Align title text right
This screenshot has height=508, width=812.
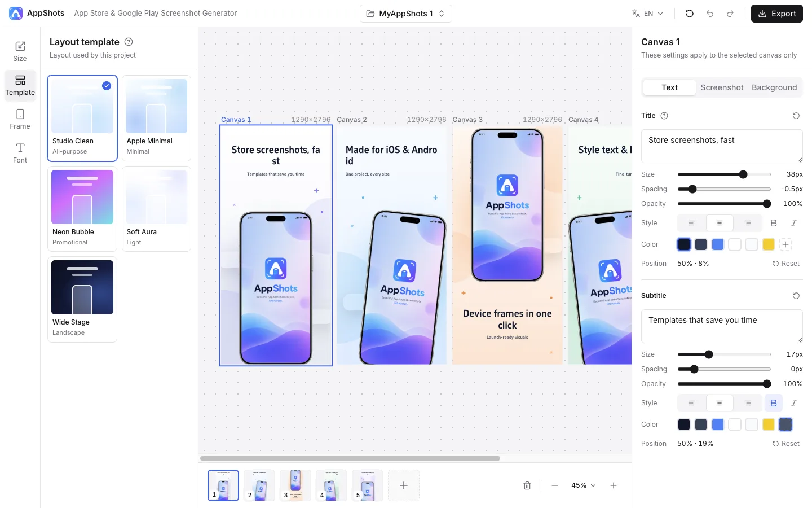point(748,223)
